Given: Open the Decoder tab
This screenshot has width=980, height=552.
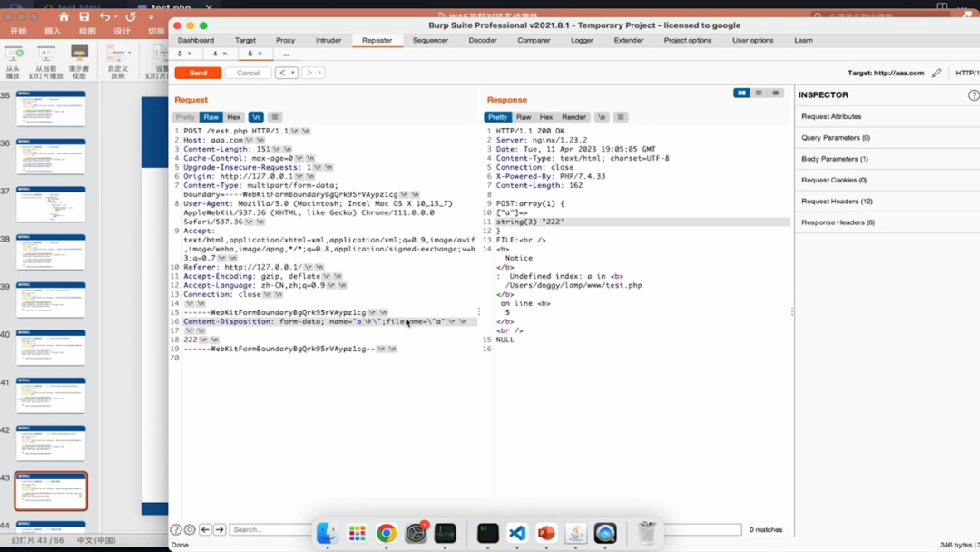Looking at the screenshot, I should (483, 40).
